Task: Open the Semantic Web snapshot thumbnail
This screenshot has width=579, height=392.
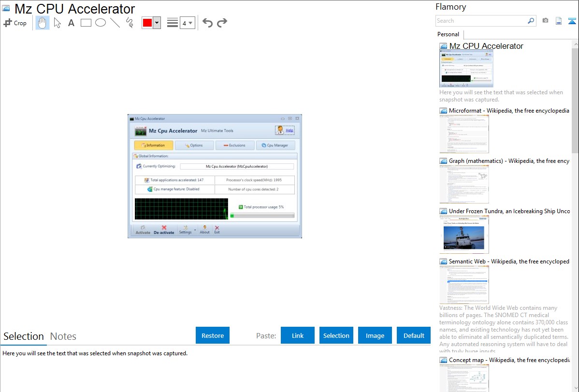Action: tap(464, 285)
